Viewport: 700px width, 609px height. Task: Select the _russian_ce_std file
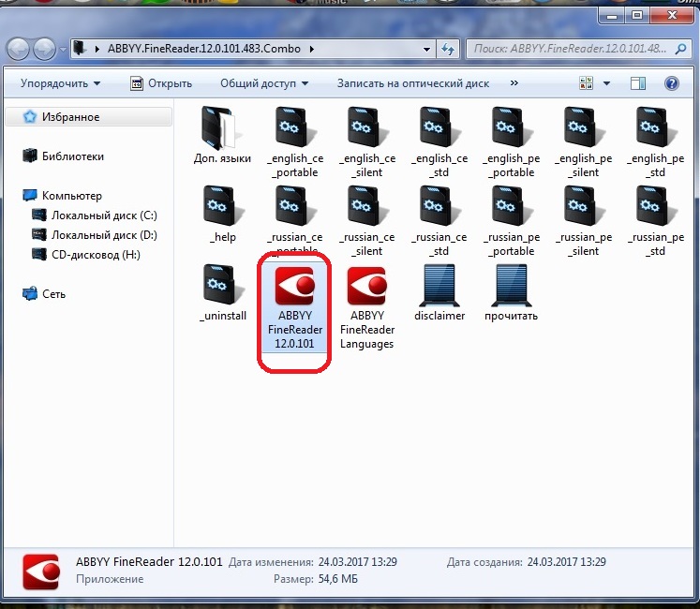439,220
